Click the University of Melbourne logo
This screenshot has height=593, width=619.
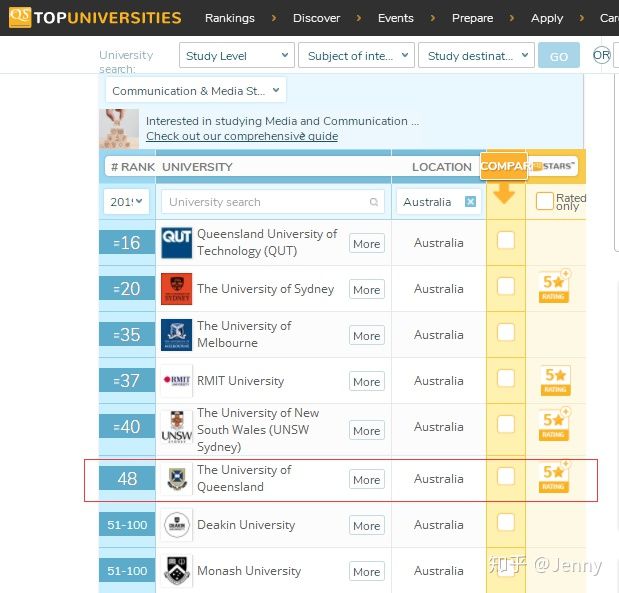[176, 335]
